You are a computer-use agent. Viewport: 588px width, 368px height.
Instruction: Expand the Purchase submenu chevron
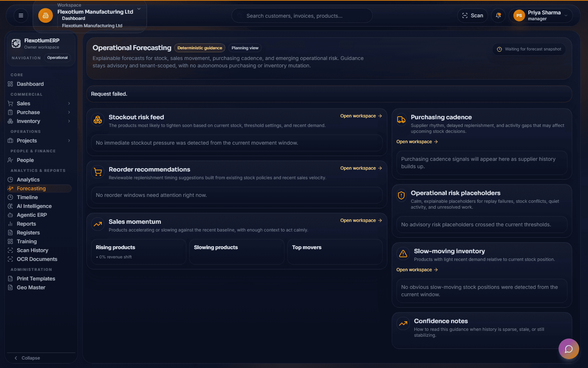pyautogui.click(x=69, y=112)
